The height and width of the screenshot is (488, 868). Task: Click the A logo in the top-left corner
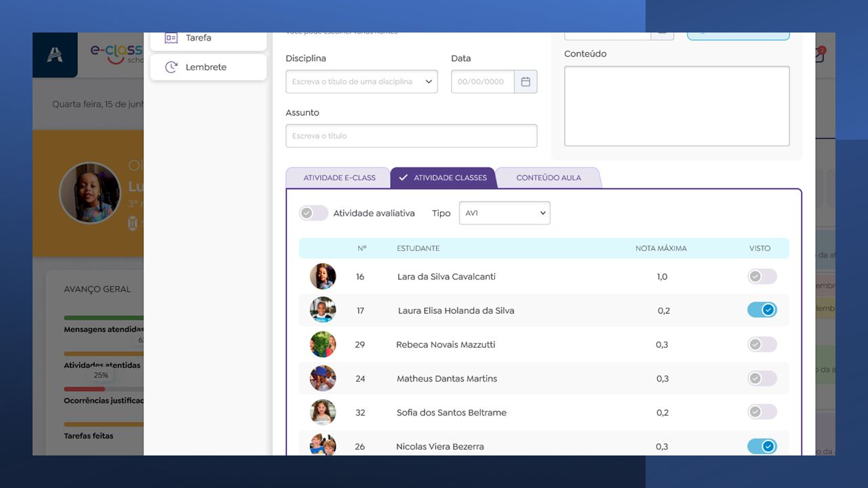(55, 55)
